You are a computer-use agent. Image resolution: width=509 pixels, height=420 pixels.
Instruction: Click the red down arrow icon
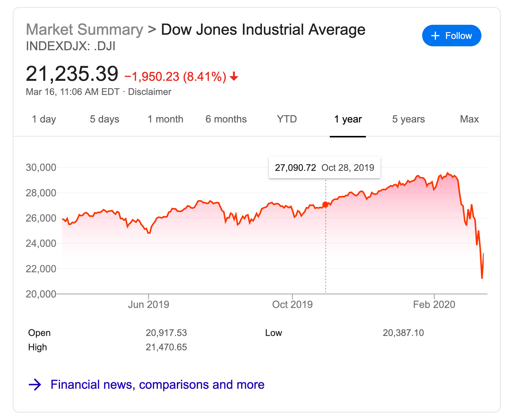tap(234, 76)
